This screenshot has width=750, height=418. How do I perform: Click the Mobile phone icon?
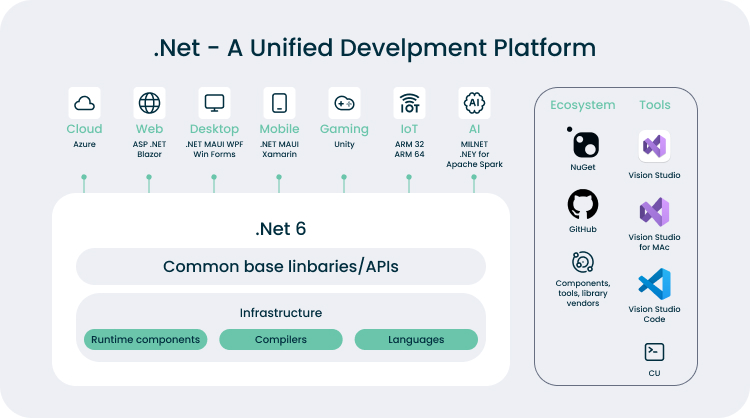click(x=279, y=103)
